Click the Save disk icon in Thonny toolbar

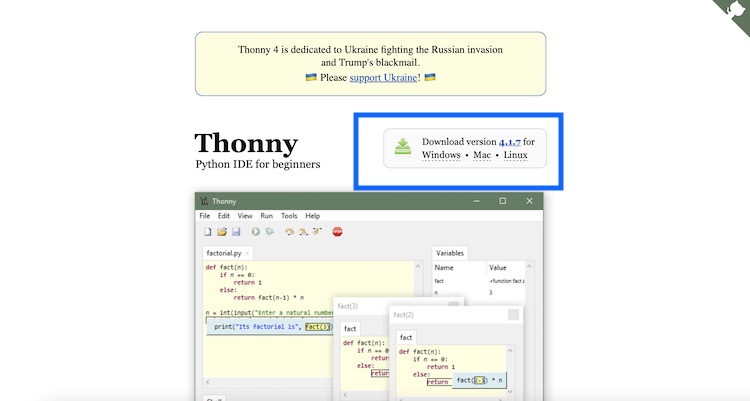coord(236,232)
